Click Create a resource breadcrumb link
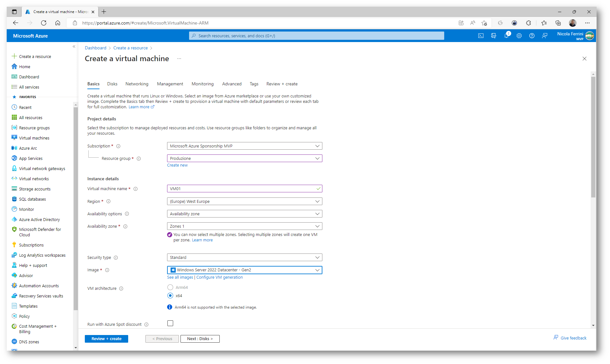The width and height of the screenshot is (610, 364). coord(130,48)
